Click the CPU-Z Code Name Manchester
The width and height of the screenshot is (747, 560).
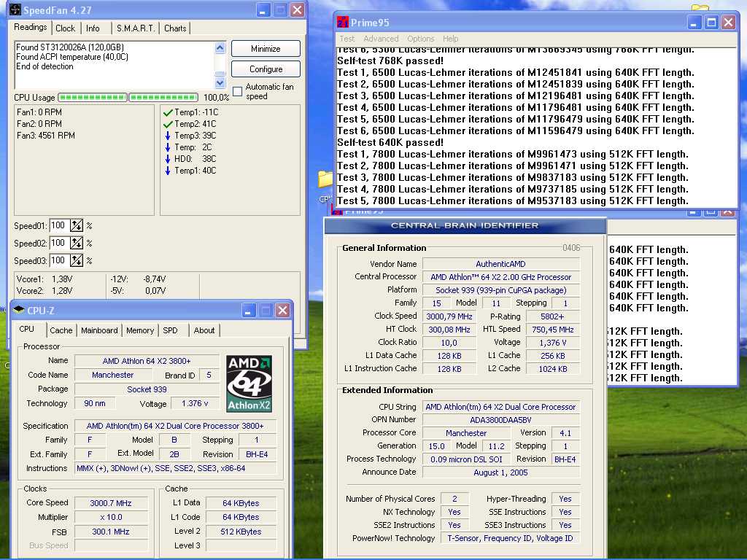112,375
